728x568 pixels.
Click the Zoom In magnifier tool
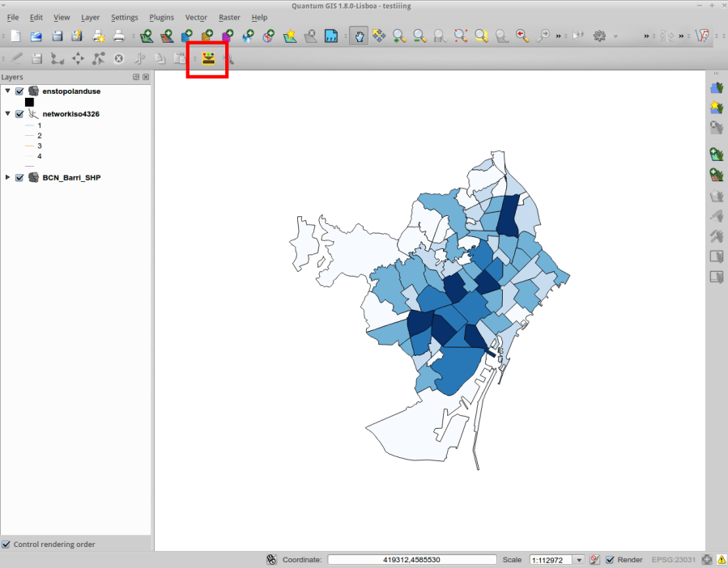point(399,36)
